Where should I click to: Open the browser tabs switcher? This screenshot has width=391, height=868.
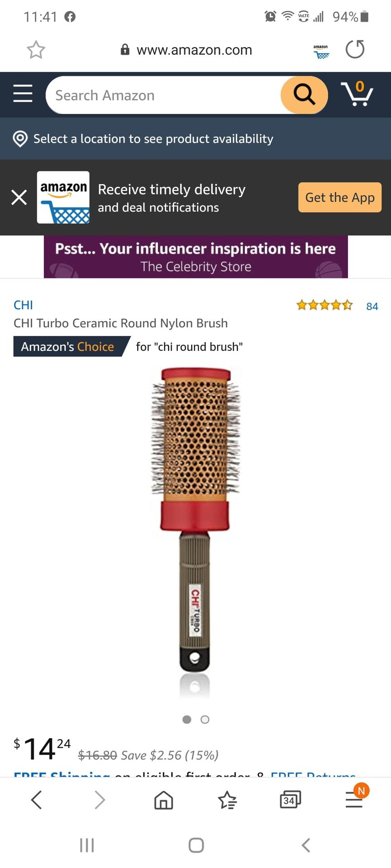tap(290, 800)
